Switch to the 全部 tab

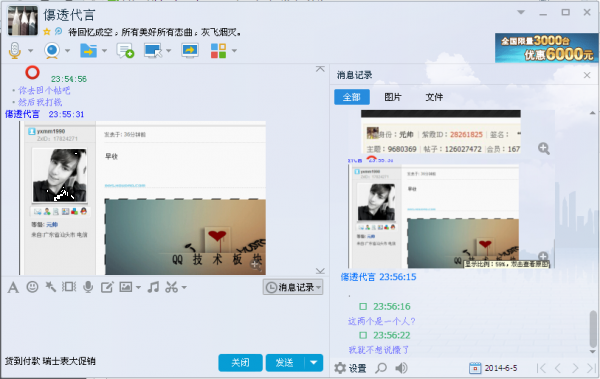[x=352, y=97]
